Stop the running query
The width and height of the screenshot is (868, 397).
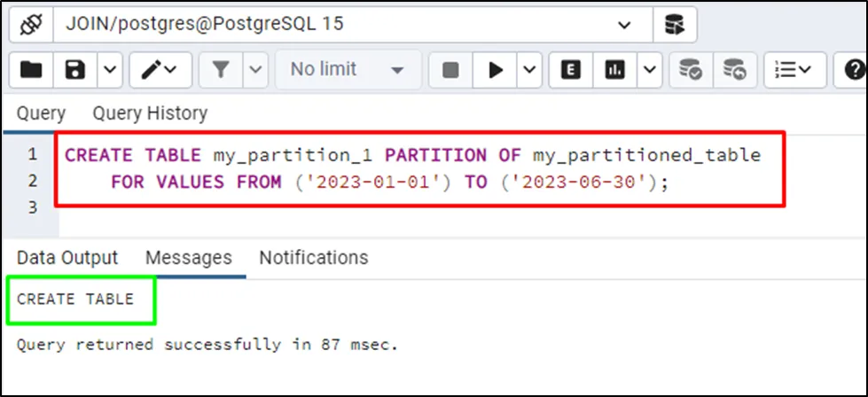click(x=450, y=70)
